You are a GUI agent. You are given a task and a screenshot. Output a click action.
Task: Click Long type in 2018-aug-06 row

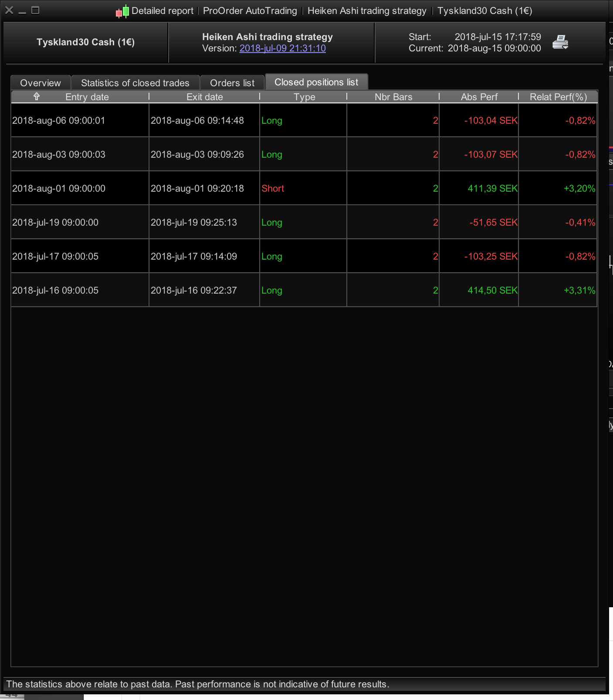click(x=272, y=121)
